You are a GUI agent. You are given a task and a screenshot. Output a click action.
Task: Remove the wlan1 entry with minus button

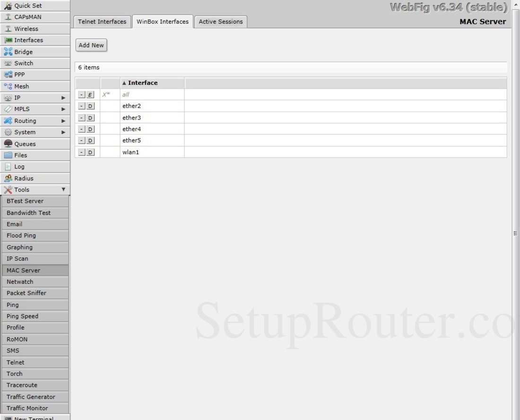coord(82,152)
